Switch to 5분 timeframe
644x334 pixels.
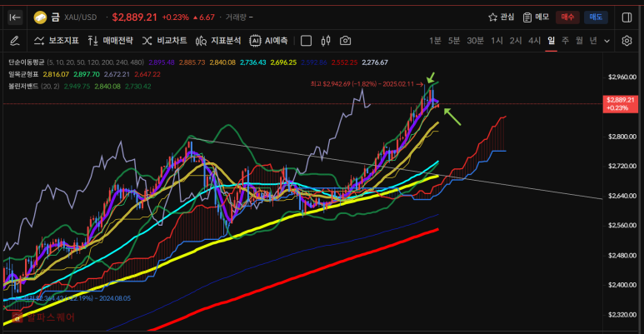tap(454, 41)
